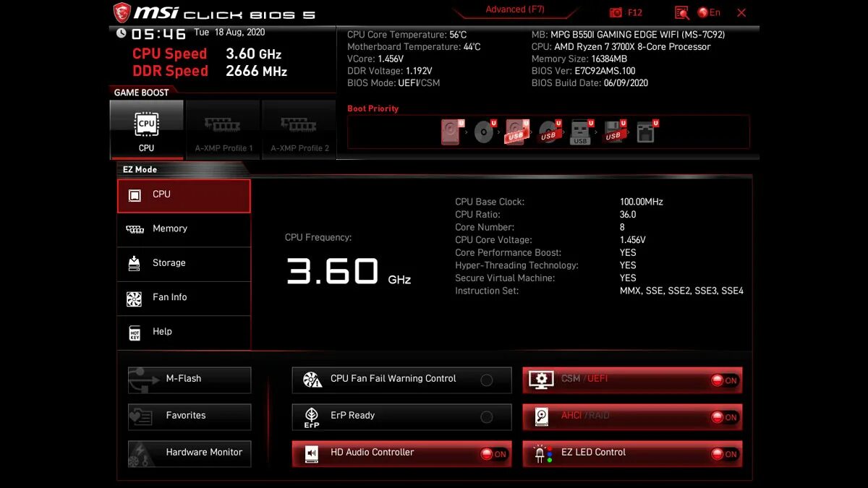
Task: Enable Game Boost CPU chip icon
Action: [x=147, y=124]
